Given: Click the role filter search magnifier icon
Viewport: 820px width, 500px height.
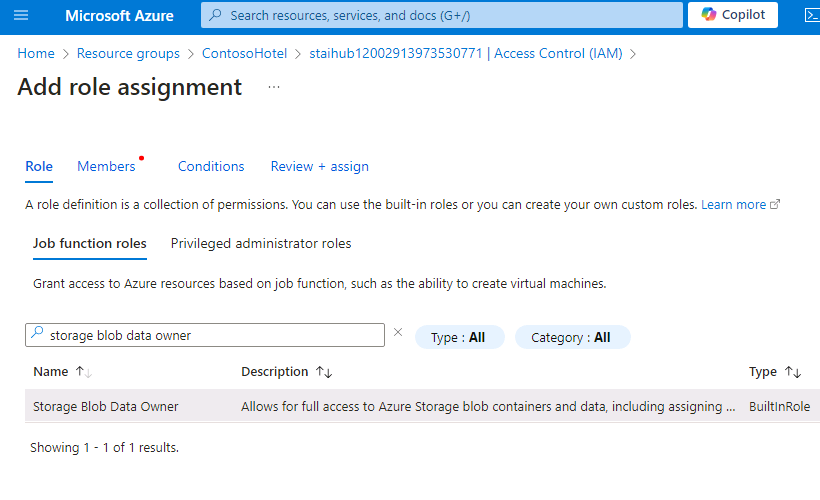Looking at the screenshot, I should (37, 332).
